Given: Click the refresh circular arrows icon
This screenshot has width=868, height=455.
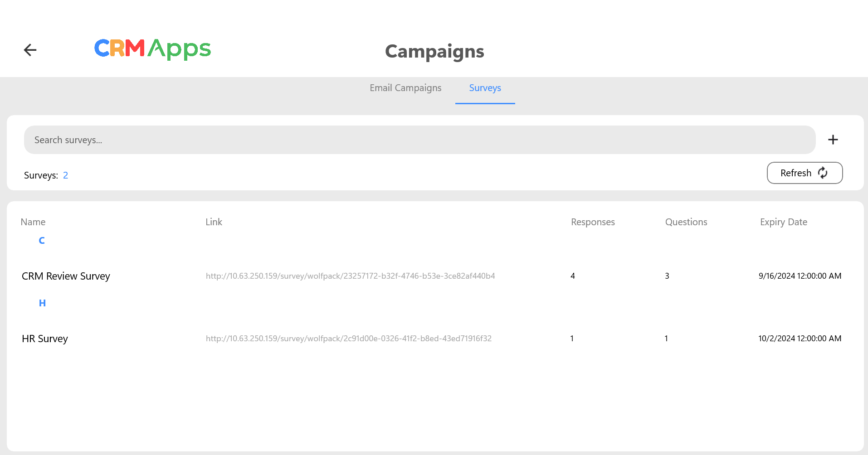Looking at the screenshot, I should coord(823,173).
